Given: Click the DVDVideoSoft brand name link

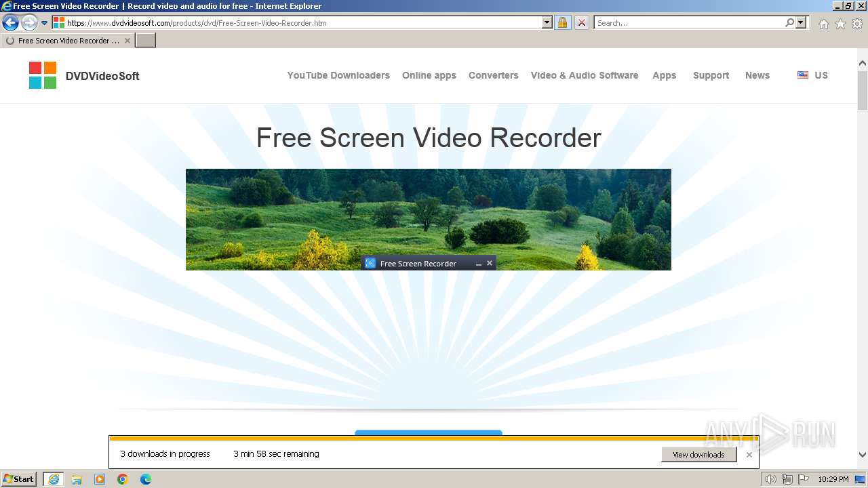Looking at the screenshot, I should pos(102,76).
